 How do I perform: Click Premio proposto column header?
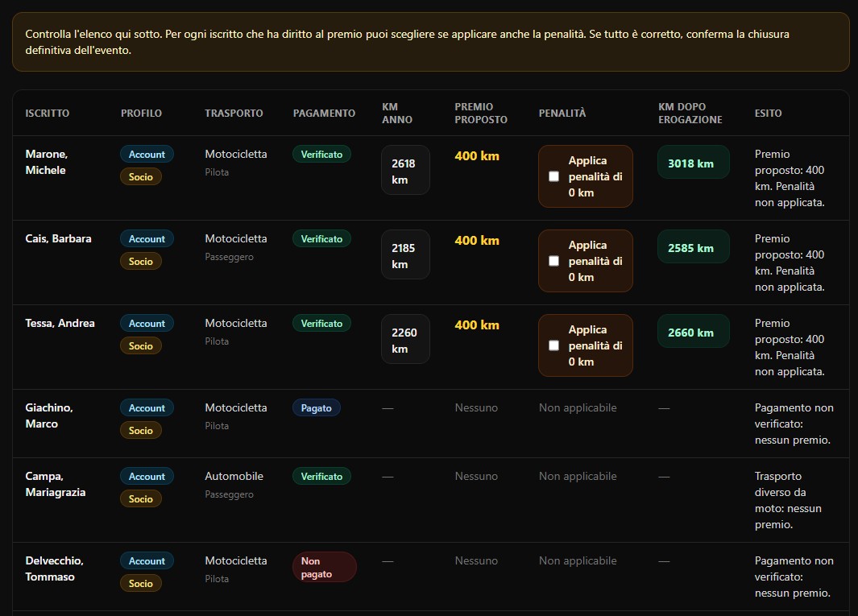pyautogui.click(x=481, y=114)
